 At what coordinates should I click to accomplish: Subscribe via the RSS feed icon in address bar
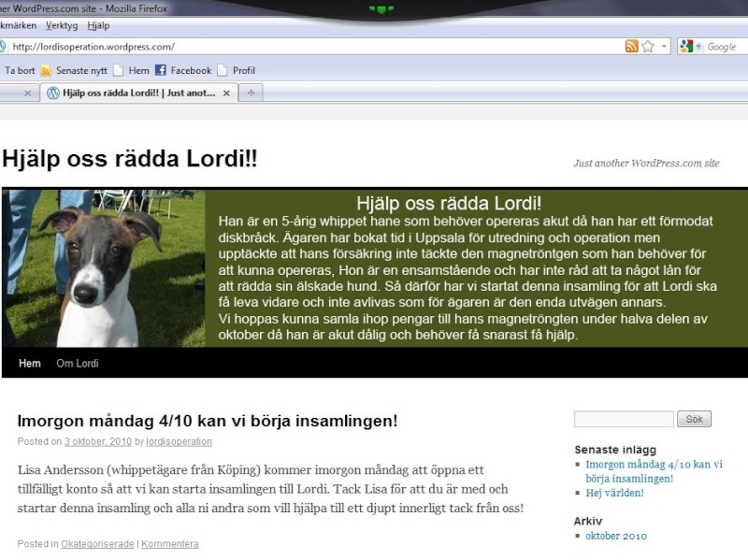[631, 44]
